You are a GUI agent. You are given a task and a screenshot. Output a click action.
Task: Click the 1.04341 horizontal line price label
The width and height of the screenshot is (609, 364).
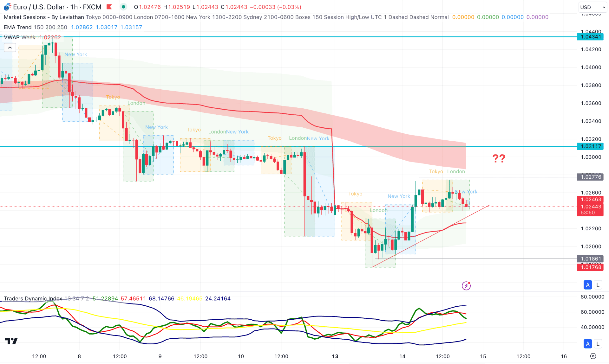tap(590, 37)
